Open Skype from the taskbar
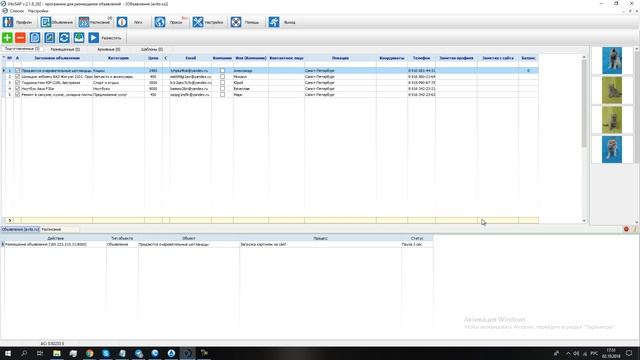This screenshot has width=640, height=360. coord(106,353)
